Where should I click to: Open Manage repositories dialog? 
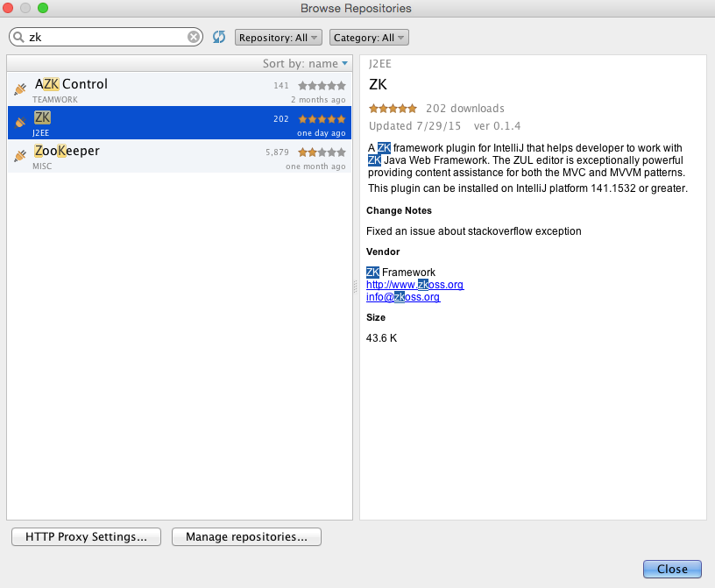246,536
